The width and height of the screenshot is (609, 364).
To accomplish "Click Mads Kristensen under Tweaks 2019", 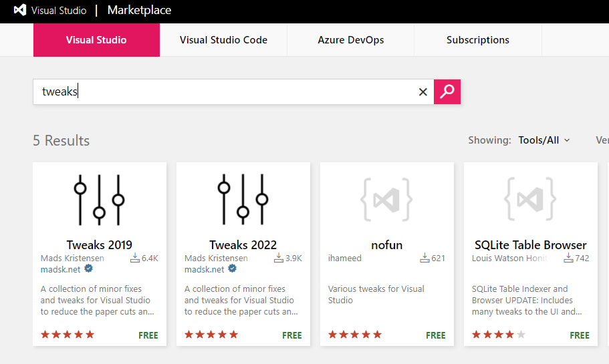I will [72, 258].
